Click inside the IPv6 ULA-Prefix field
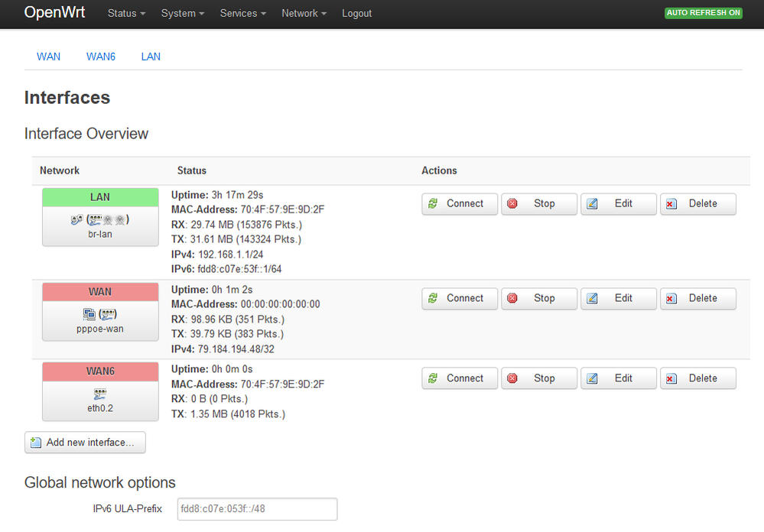764x532 pixels. pos(256,508)
